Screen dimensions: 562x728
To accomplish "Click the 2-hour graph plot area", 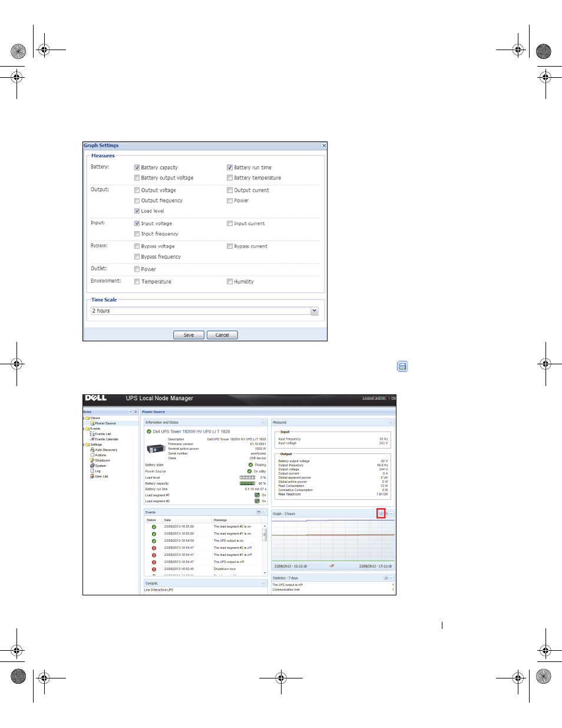I will pos(333,540).
